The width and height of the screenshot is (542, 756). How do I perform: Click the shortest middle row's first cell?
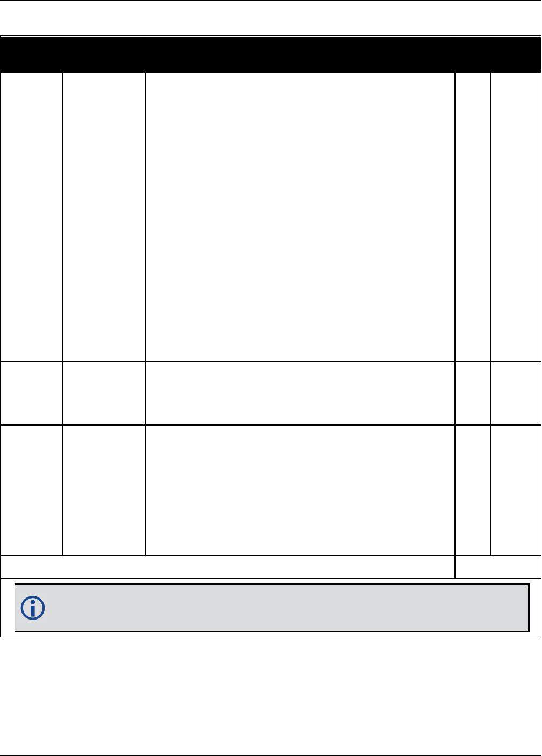[x=31, y=393]
